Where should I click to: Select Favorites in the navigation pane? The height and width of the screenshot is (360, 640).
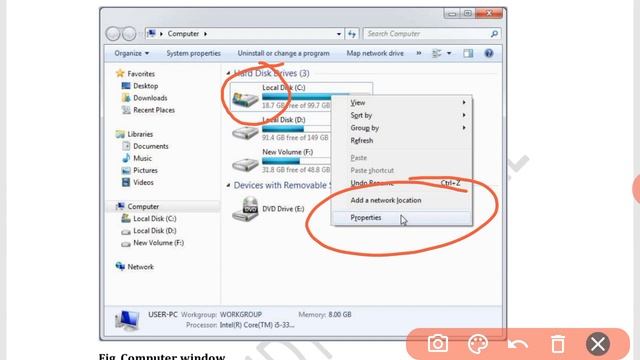[x=141, y=74]
